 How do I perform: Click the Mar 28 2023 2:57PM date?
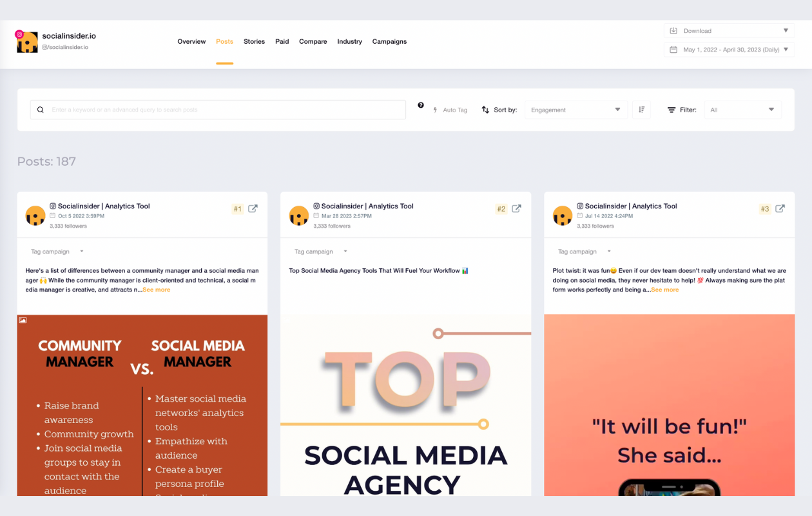point(347,216)
